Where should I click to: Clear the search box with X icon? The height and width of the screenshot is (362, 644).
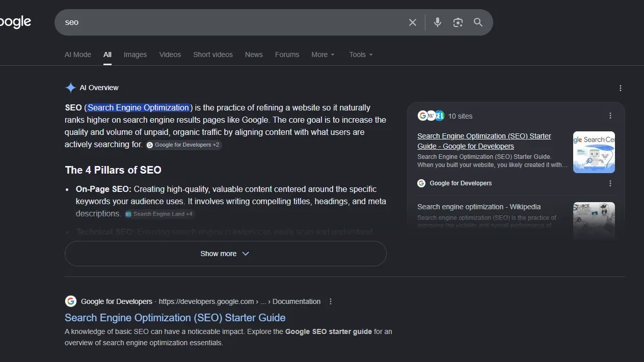coord(413,22)
